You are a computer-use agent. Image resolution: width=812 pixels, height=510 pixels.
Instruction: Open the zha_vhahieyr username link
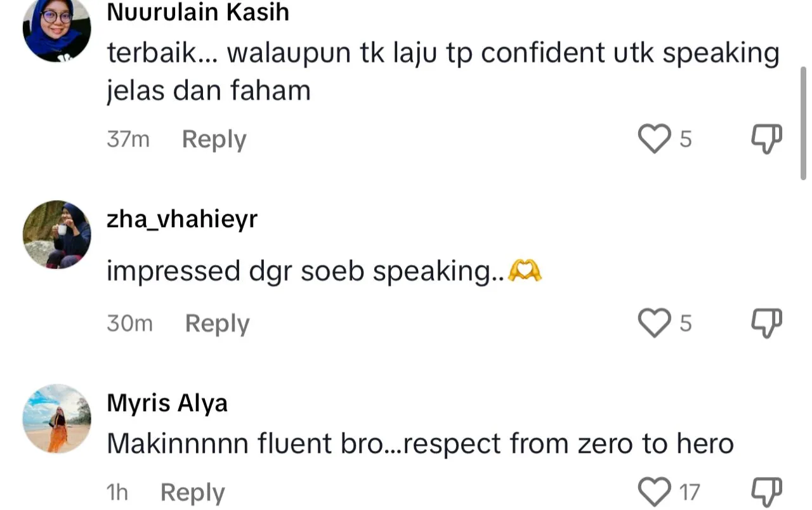[182, 219]
